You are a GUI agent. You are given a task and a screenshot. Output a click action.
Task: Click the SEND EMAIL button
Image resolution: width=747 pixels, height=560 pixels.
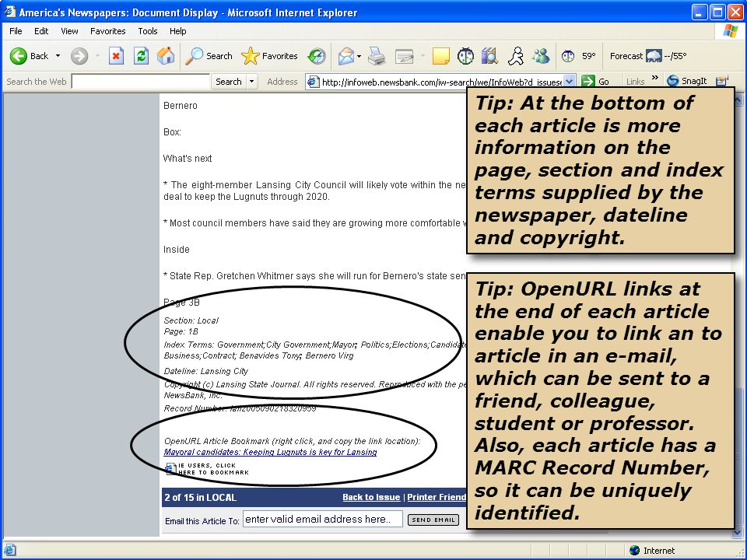click(x=433, y=520)
